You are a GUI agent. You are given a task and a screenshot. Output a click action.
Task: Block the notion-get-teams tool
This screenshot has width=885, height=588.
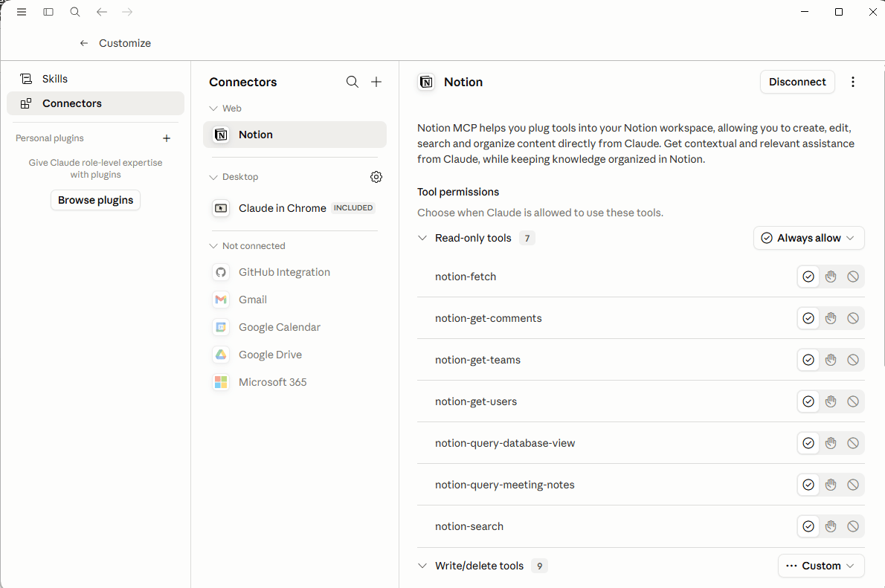pos(853,360)
